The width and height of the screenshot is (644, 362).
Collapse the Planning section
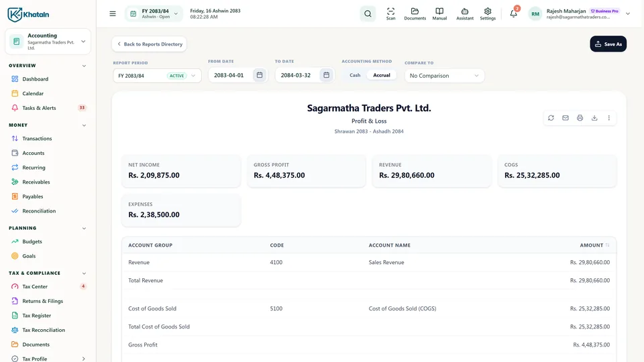point(84,228)
